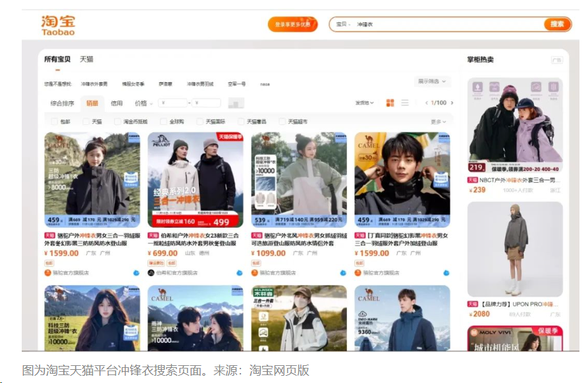Click the orange 搜索 button
Screen dimensions: 588x383
(x=557, y=24)
